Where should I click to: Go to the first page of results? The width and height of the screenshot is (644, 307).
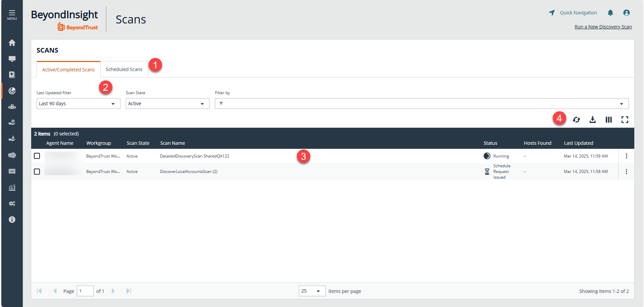point(39,291)
